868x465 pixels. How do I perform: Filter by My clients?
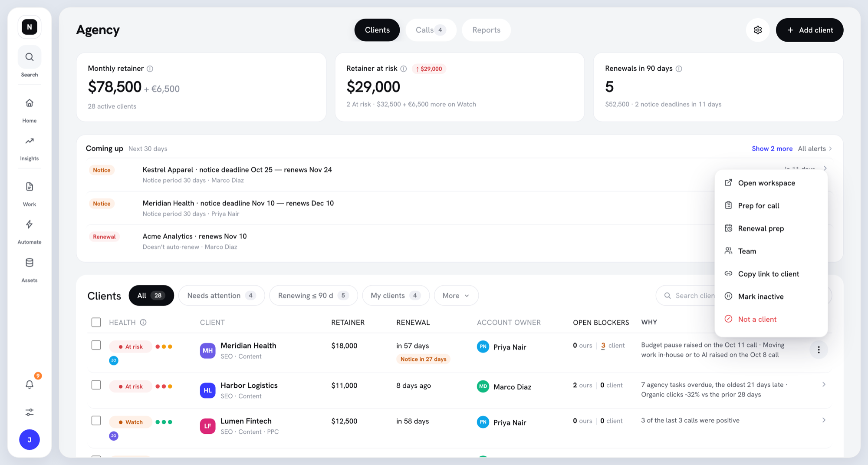click(x=396, y=296)
